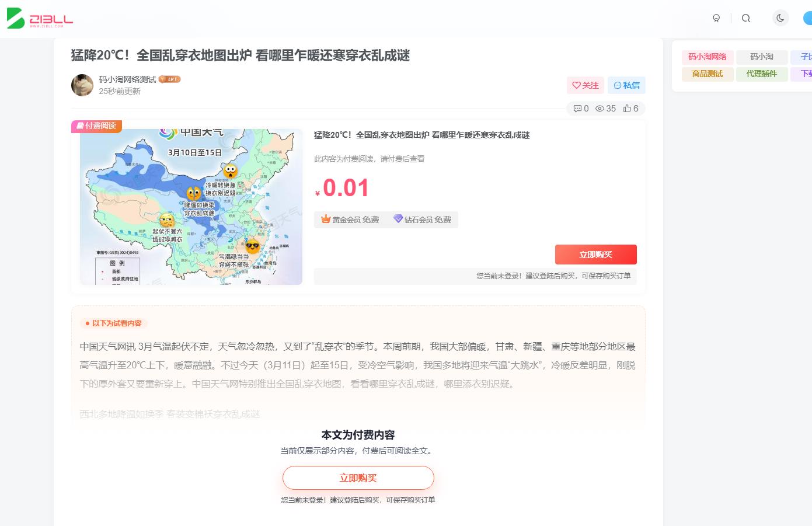
Task: Click the 付费阅读 paid-reading badge icon
Action: (x=79, y=126)
